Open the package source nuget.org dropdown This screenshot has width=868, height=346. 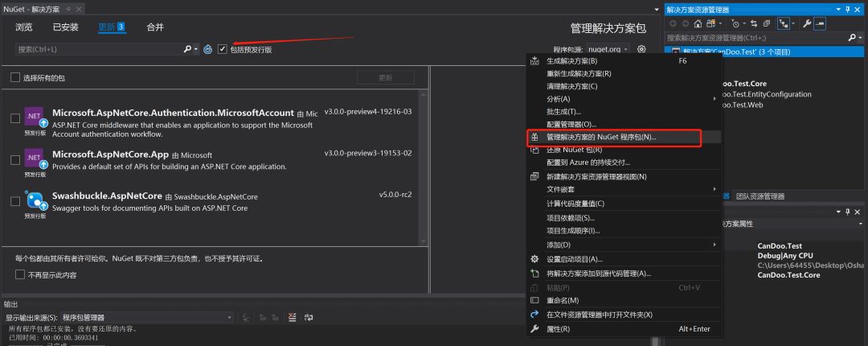(608, 49)
